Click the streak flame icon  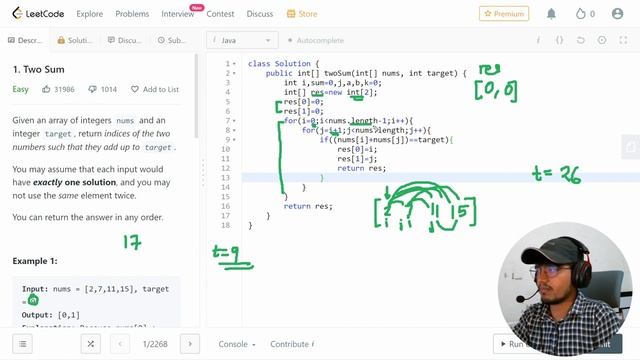580,14
